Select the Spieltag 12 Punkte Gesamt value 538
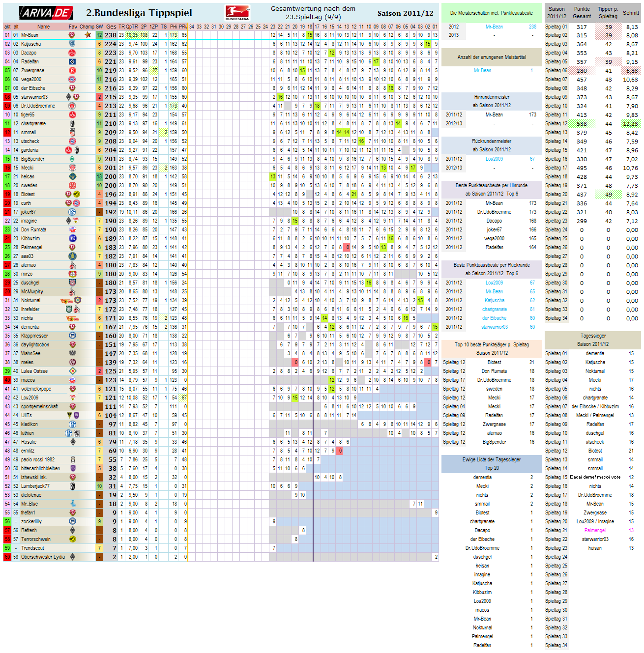Image resolution: width=644 pixels, height=653 pixels. [x=582, y=124]
